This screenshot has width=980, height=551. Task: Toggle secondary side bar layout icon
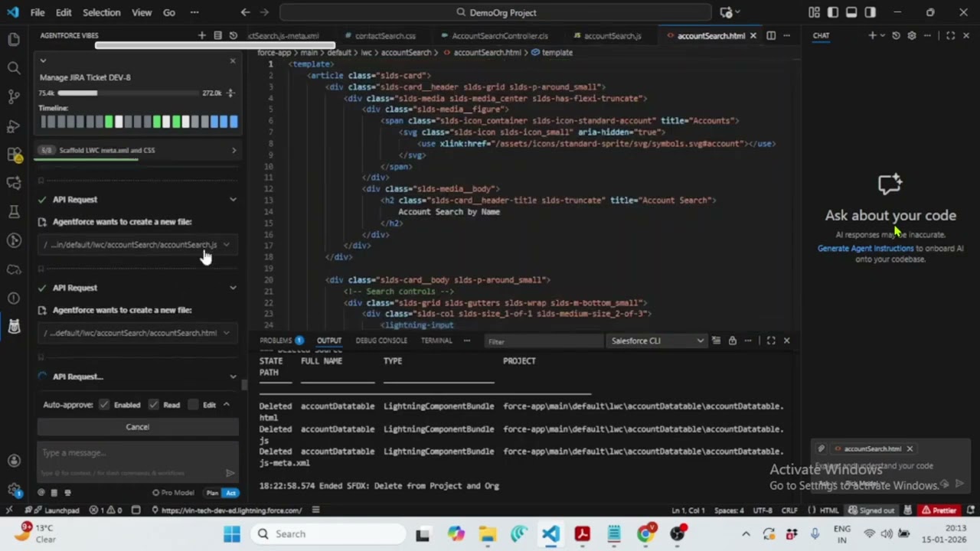[x=870, y=12]
